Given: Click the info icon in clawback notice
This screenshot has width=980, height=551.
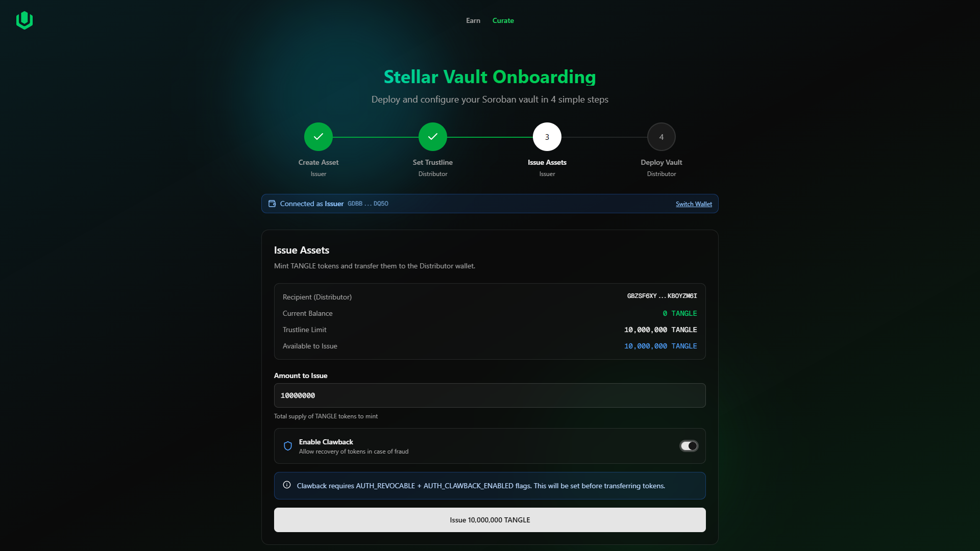Looking at the screenshot, I should tap(287, 485).
